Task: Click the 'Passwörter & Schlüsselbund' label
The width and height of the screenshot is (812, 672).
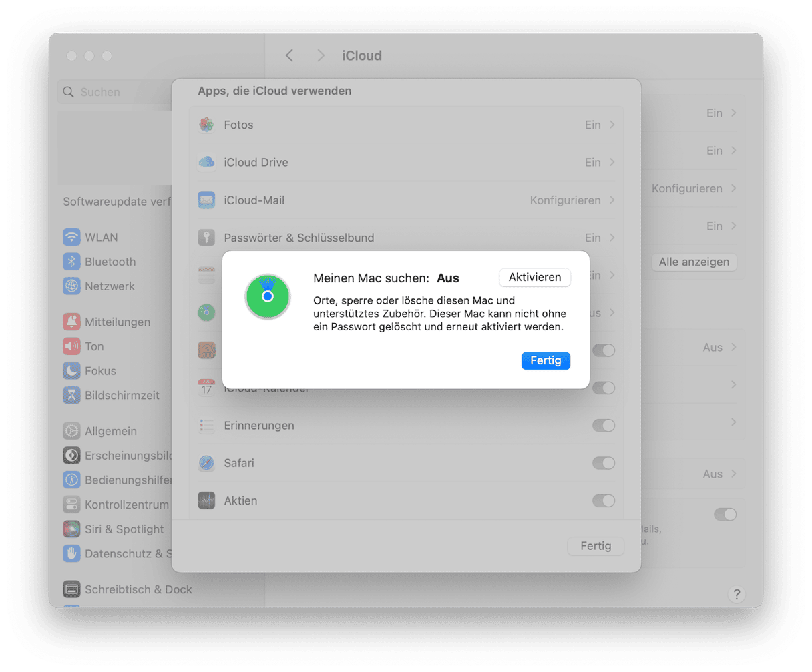Action: pyautogui.click(x=299, y=238)
